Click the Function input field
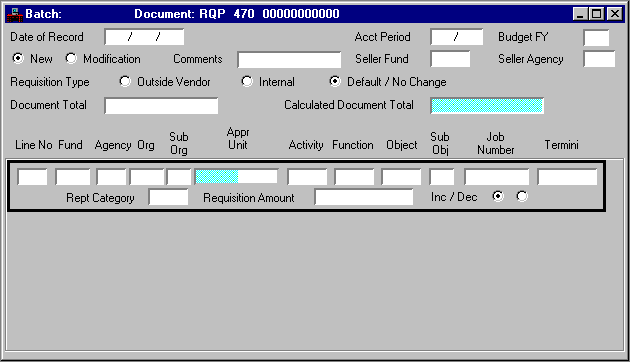The width and height of the screenshot is (630, 362). (354, 177)
